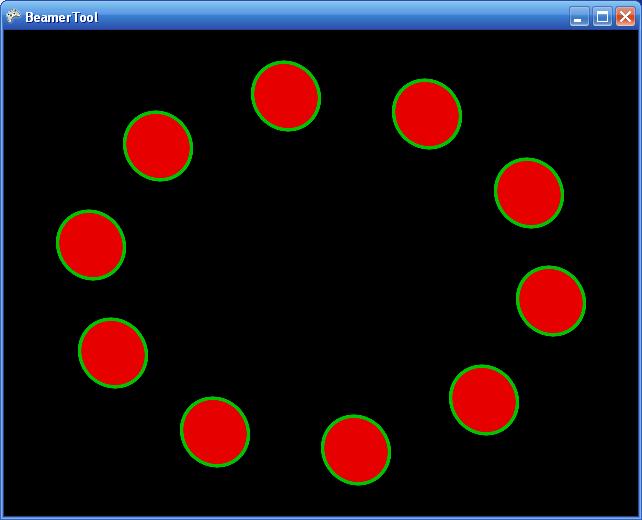
Task: Select the red circle just below the leftmost one
Action: [x=113, y=353]
